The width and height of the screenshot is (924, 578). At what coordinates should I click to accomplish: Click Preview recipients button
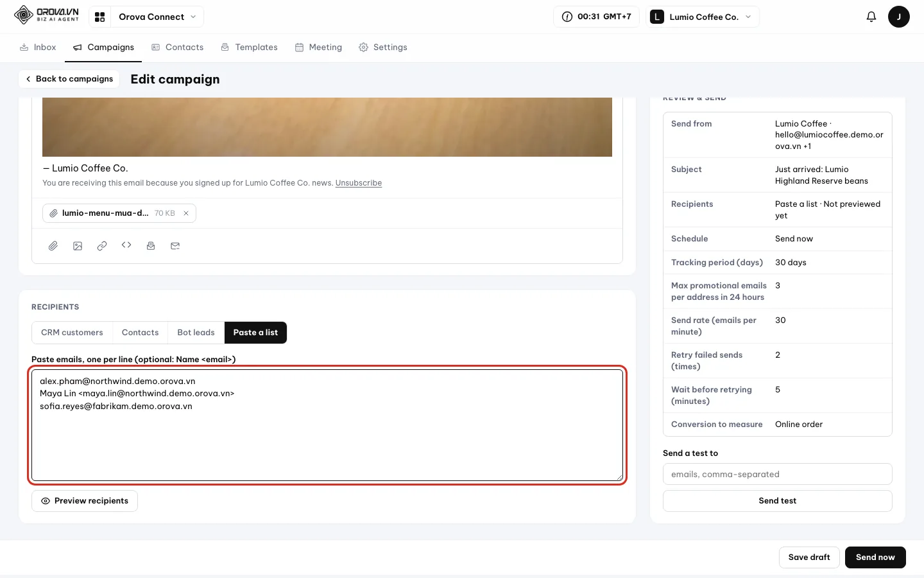point(85,501)
